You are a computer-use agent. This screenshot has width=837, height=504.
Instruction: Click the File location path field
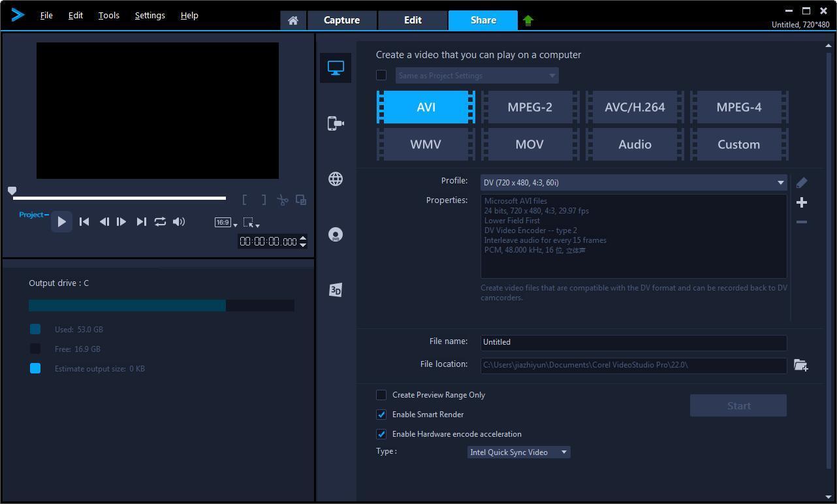[x=634, y=365]
